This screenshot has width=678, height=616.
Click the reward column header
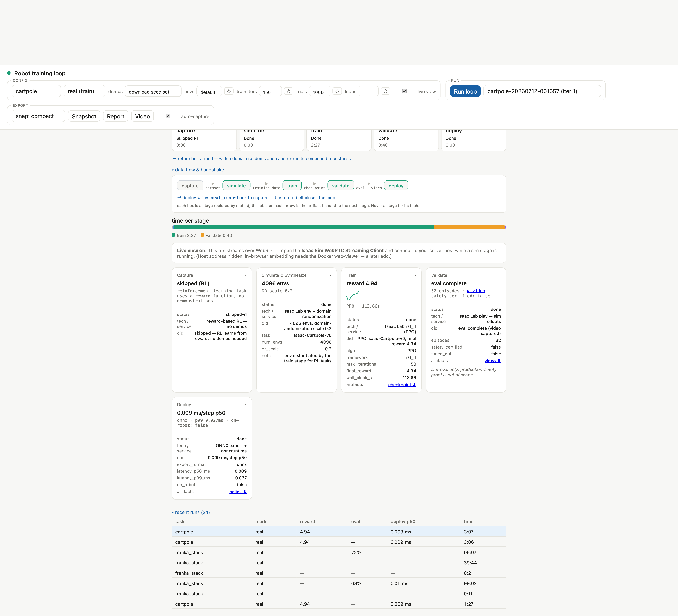(307, 522)
